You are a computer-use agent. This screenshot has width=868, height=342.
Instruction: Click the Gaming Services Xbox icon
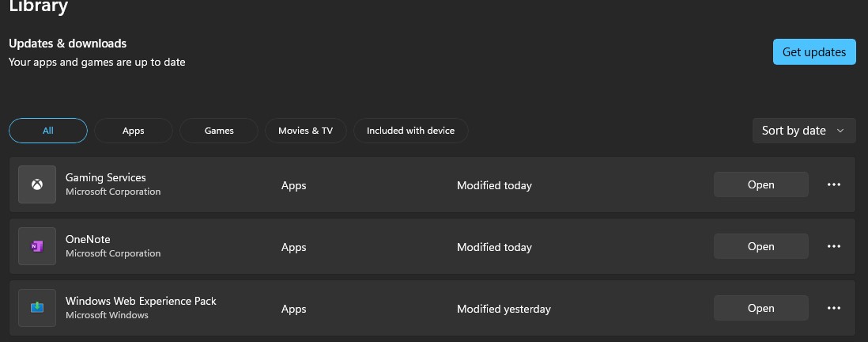[x=37, y=184]
